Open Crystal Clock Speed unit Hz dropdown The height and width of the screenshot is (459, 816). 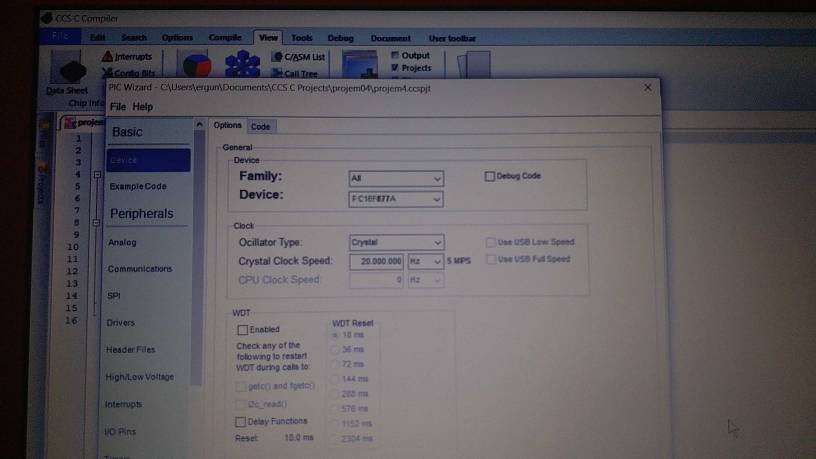pyautogui.click(x=425, y=261)
